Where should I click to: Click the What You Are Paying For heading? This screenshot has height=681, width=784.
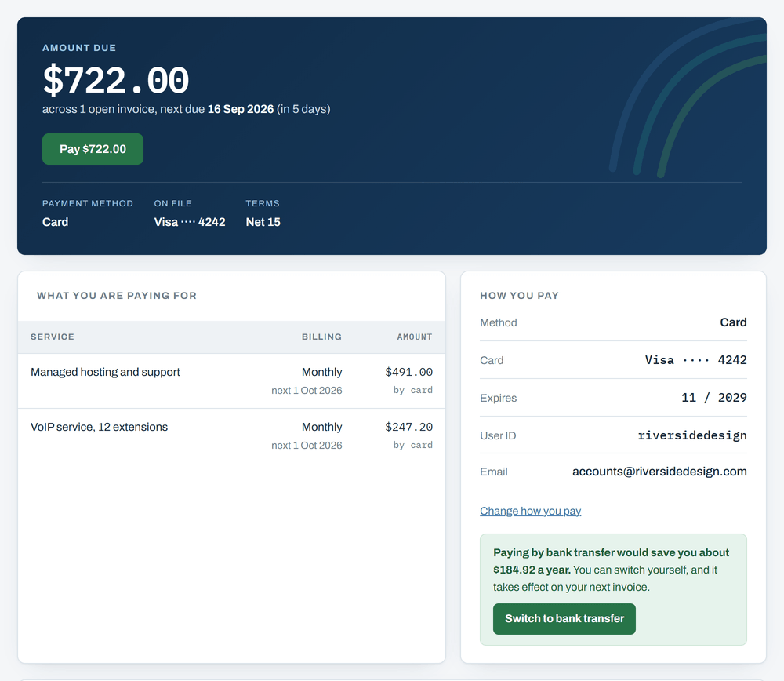(x=117, y=296)
